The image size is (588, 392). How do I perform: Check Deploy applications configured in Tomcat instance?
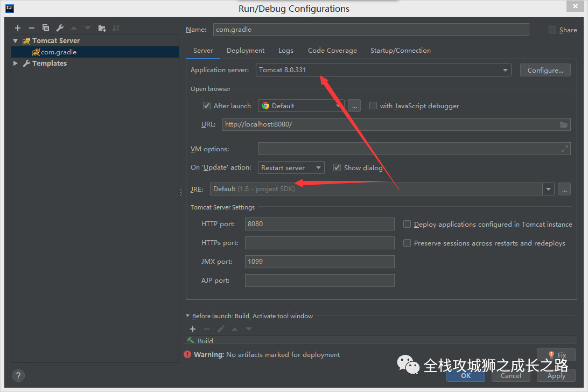(407, 225)
